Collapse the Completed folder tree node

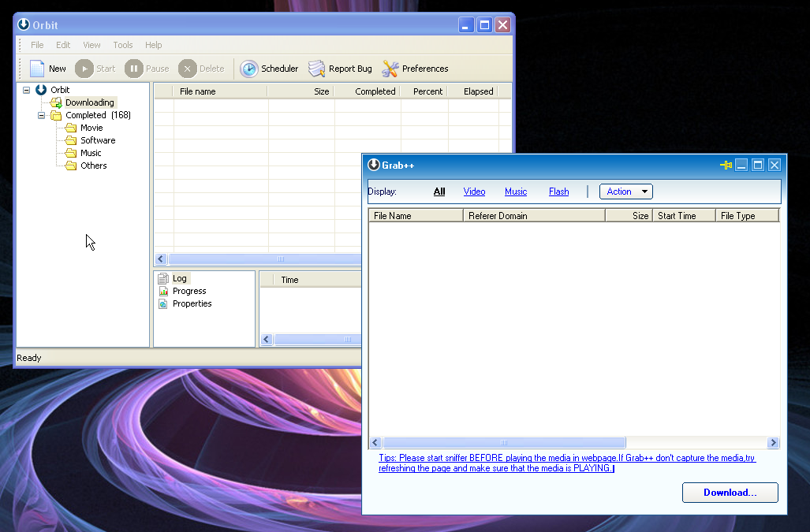(x=42, y=115)
